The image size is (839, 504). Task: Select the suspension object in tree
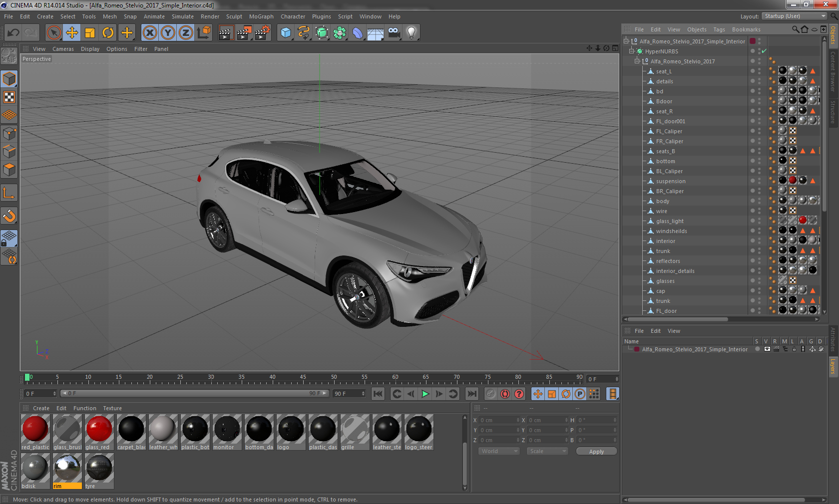click(671, 181)
